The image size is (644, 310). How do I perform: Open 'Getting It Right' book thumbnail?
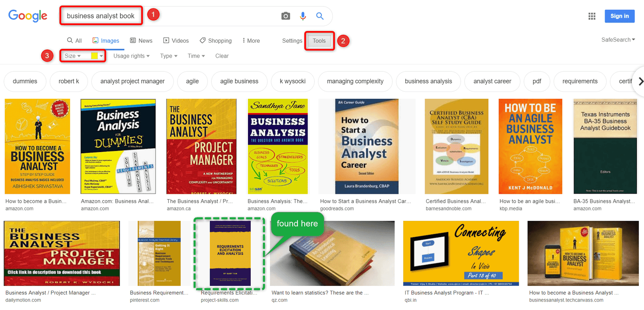tap(159, 253)
